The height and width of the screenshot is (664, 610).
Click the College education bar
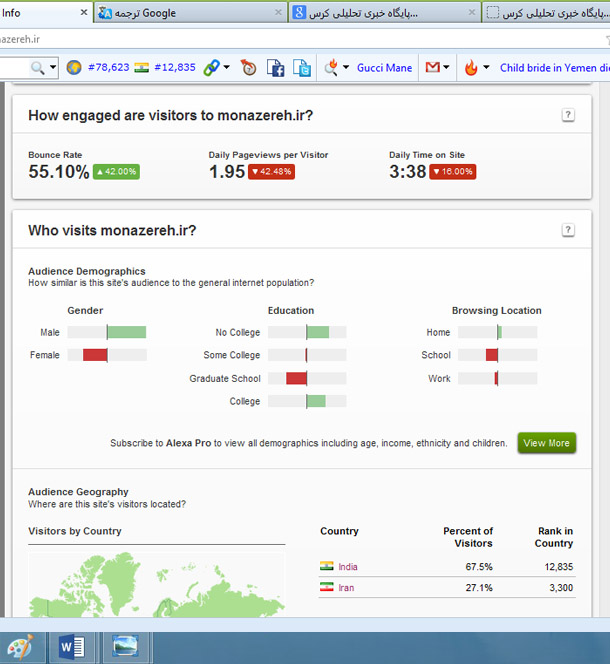(307, 401)
